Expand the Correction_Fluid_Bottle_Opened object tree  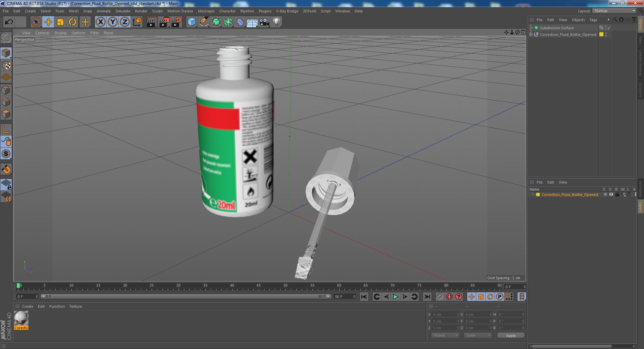tap(531, 35)
